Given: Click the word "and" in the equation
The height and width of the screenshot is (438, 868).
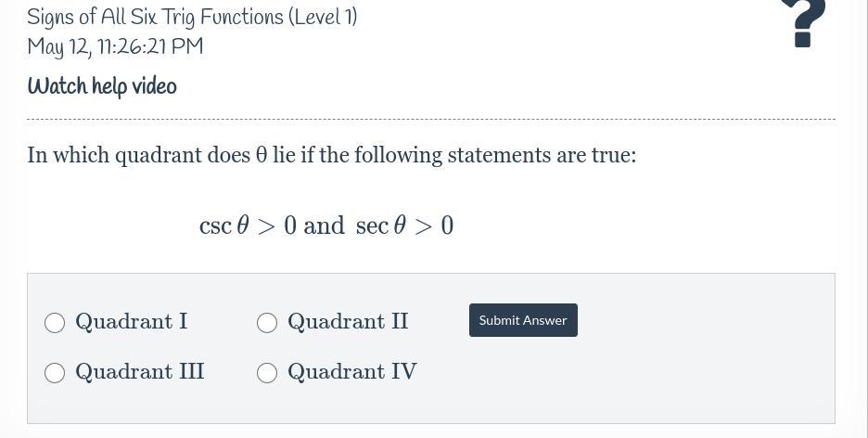Looking at the screenshot, I should tap(324, 225).
